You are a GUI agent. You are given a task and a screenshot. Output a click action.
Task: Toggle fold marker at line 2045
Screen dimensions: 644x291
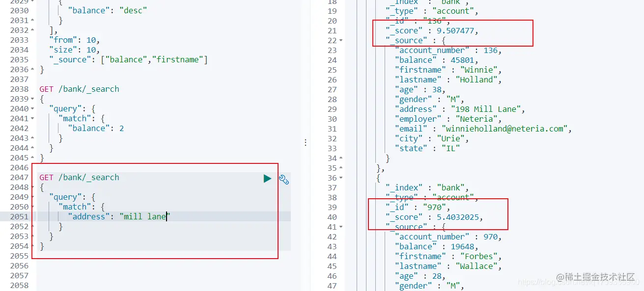tap(32, 158)
